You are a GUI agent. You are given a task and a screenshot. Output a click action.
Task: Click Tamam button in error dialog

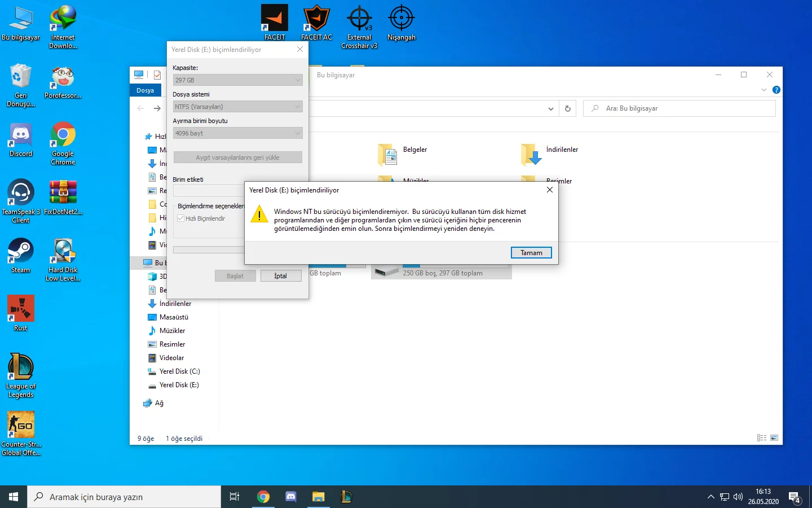(531, 253)
